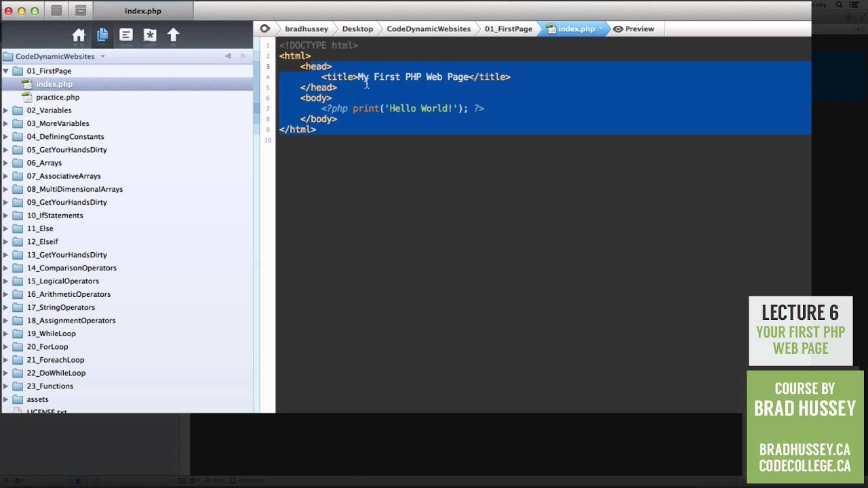The width and height of the screenshot is (868, 488).
Task: Expand the 04_DefiningConstants folder
Action: 5,137
